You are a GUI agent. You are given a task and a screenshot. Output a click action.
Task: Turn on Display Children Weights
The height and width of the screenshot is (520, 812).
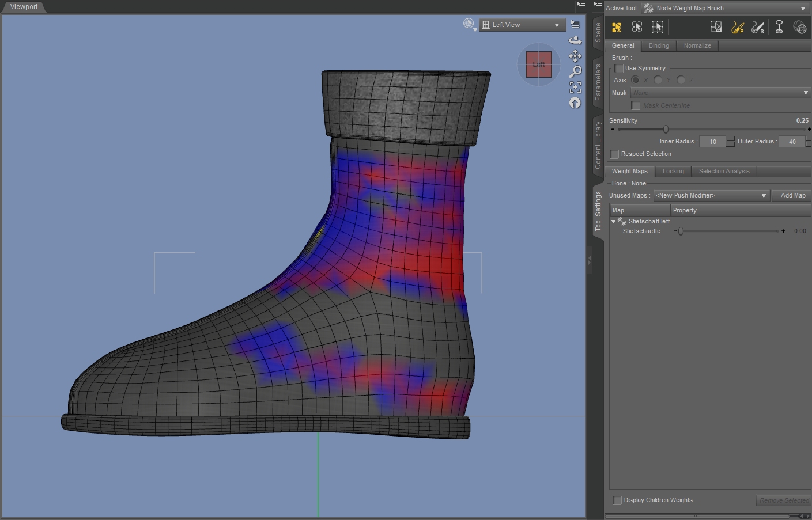618,500
